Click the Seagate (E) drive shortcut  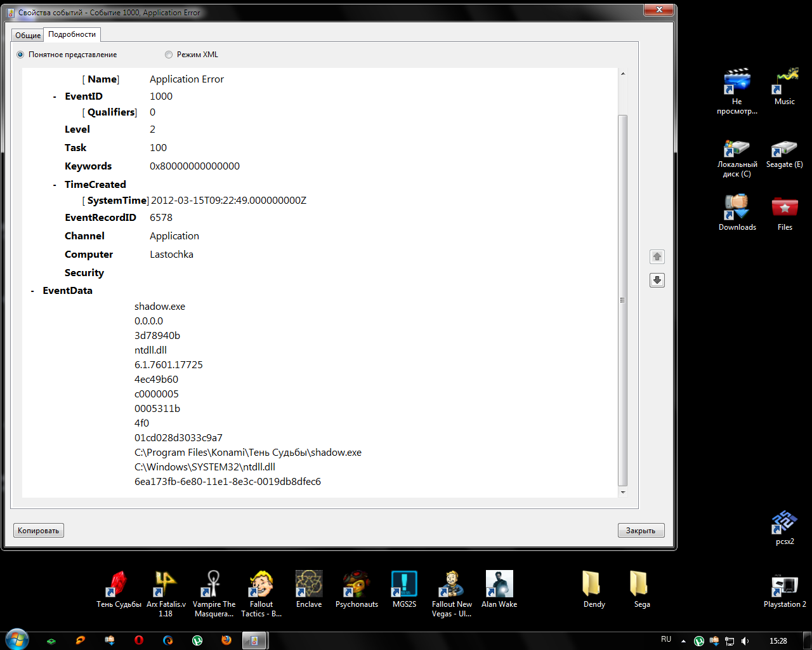[785, 155]
